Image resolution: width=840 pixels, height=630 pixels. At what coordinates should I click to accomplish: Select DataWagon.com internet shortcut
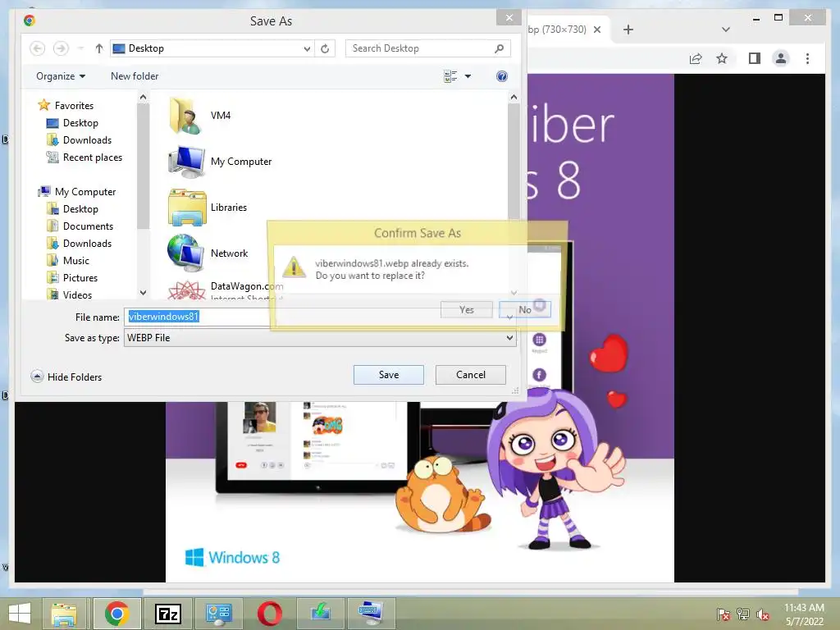coord(225,290)
